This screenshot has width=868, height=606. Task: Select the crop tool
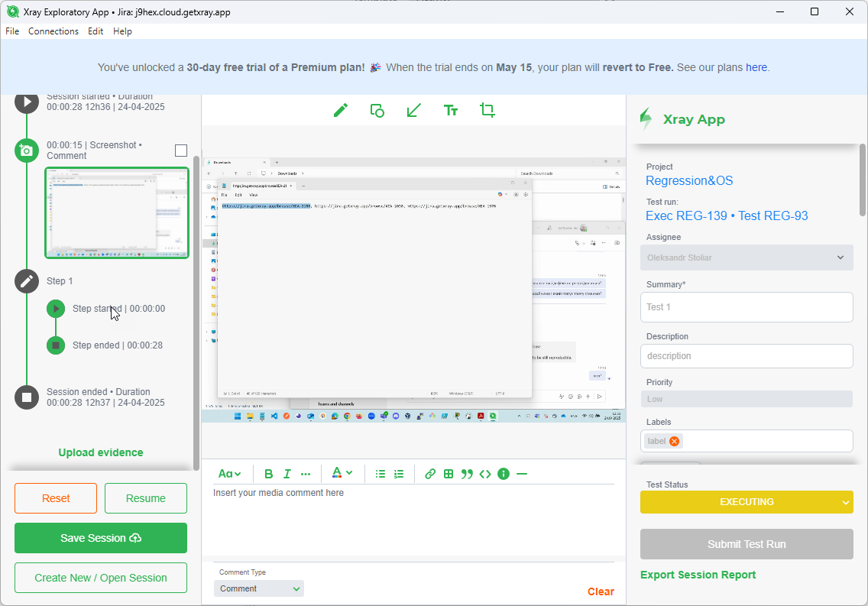coord(487,111)
